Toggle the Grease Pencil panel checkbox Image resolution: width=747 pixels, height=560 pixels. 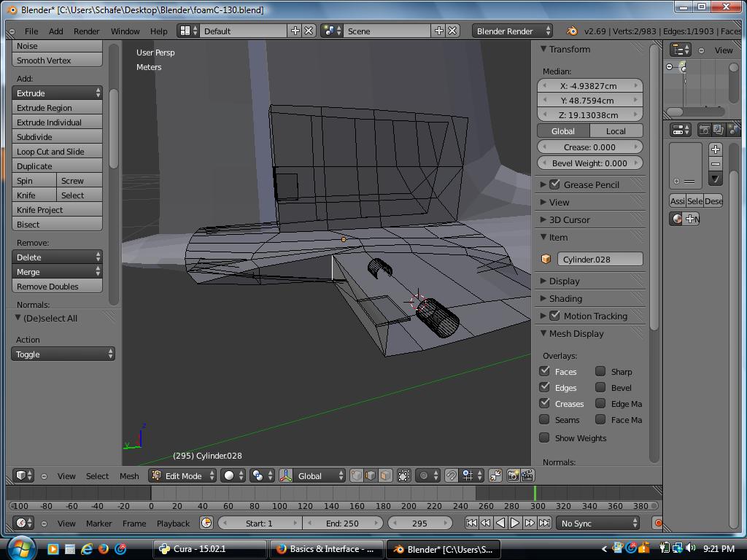point(554,184)
